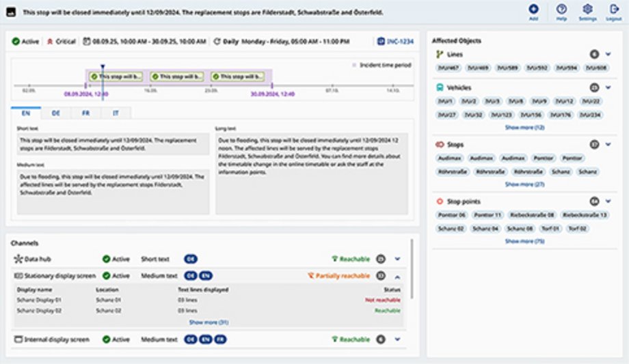
Task: Open Help from the top bar
Action: pyautogui.click(x=561, y=9)
